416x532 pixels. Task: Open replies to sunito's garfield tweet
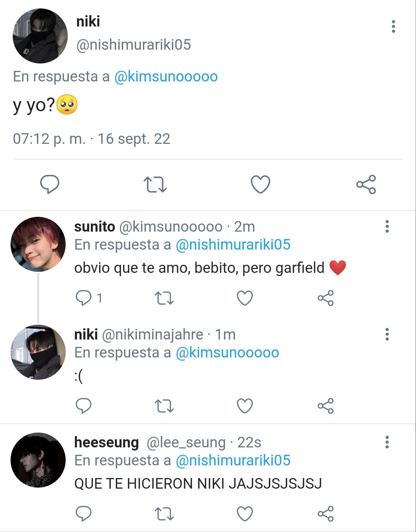click(x=89, y=298)
